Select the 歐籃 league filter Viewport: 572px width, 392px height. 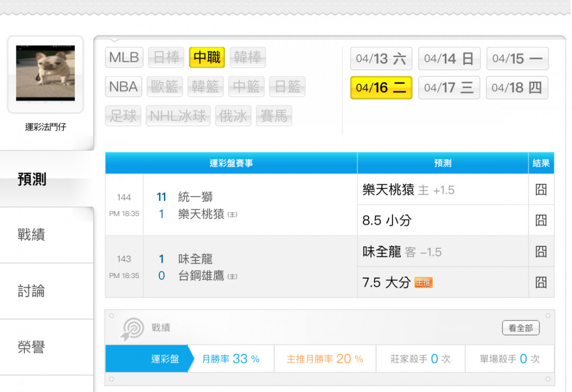point(165,86)
